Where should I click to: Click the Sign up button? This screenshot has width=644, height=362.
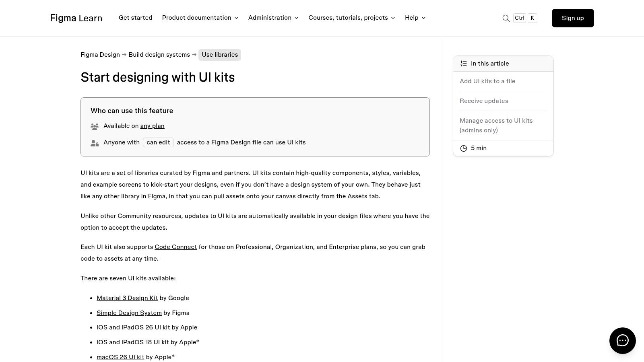573,18
